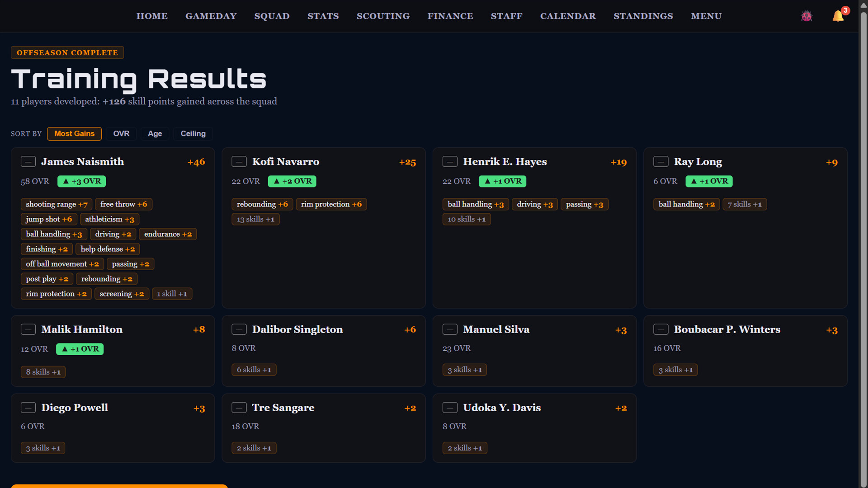Click 6 skills +1 chip

coord(254,370)
